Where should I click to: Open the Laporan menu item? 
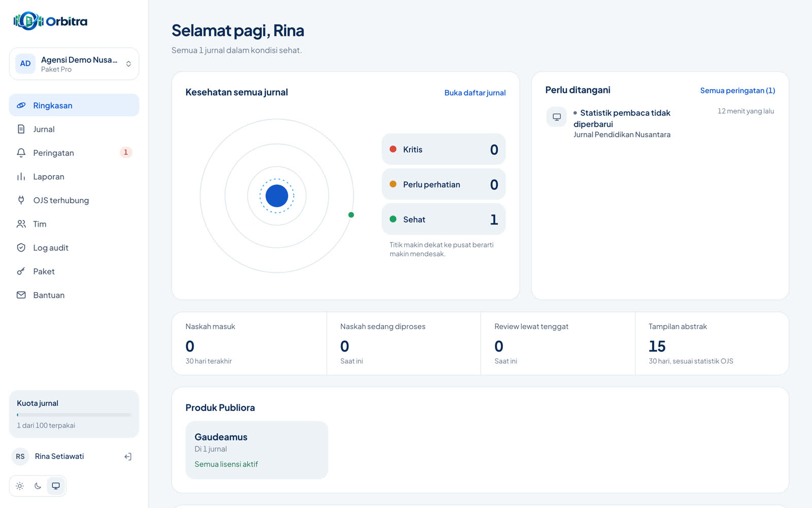[74, 177]
